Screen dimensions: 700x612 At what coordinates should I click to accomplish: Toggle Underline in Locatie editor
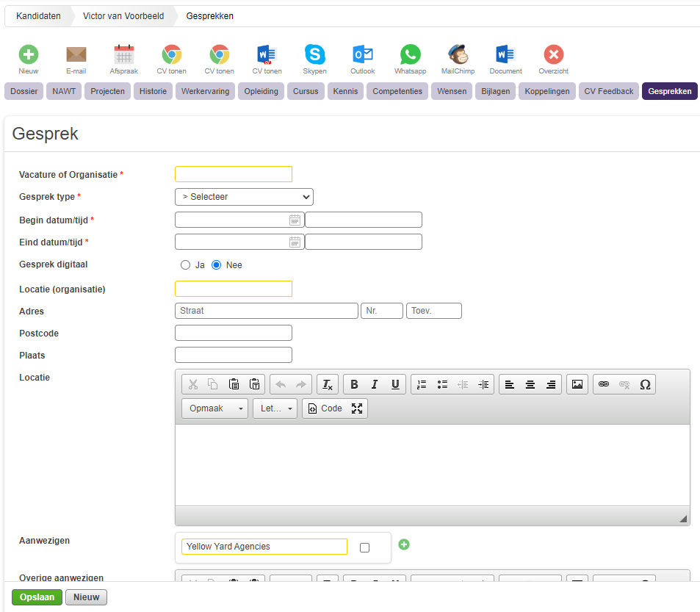pos(395,384)
